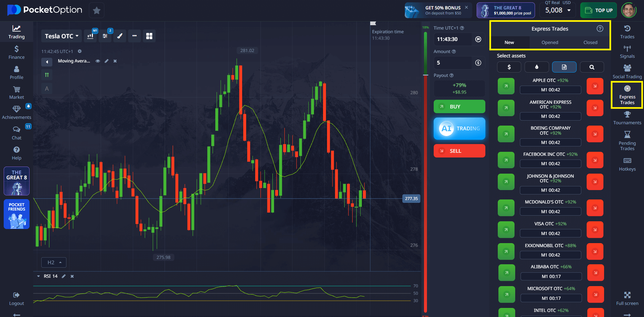Filter assets by commodities drop icon
Viewport: 644px width, 317px height.
point(537,67)
